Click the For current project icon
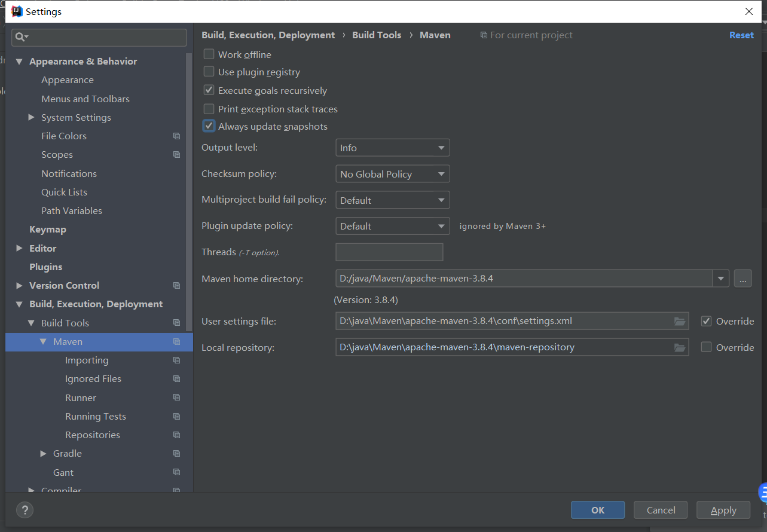The image size is (767, 532). click(x=484, y=35)
